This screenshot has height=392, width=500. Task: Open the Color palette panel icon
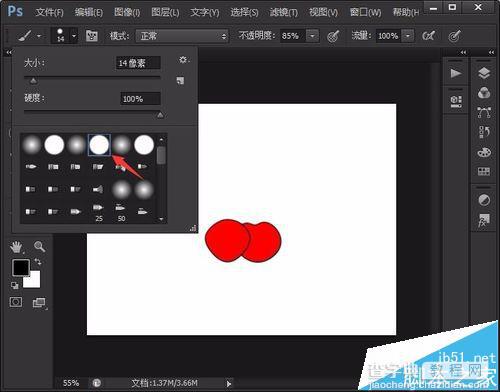[x=484, y=153]
